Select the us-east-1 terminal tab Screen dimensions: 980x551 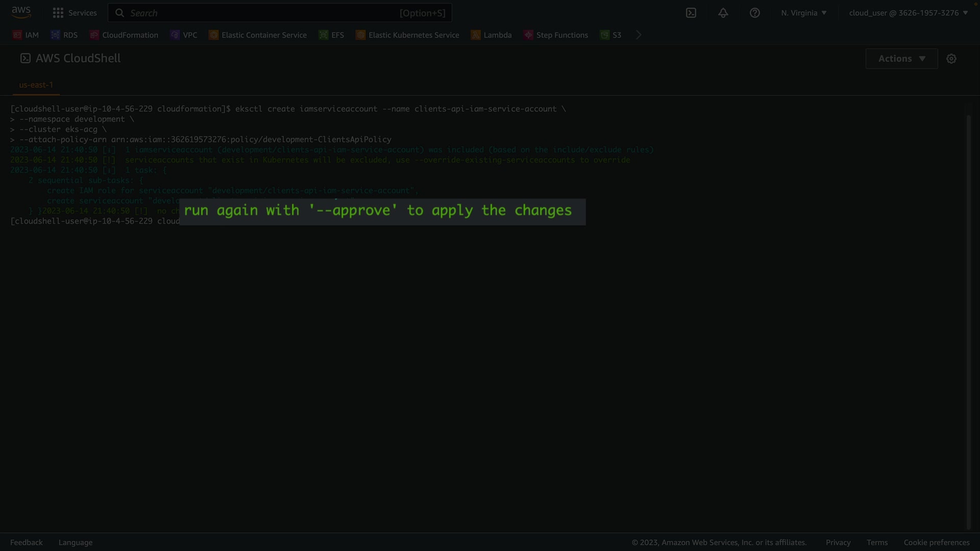click(x=36, y=85)
